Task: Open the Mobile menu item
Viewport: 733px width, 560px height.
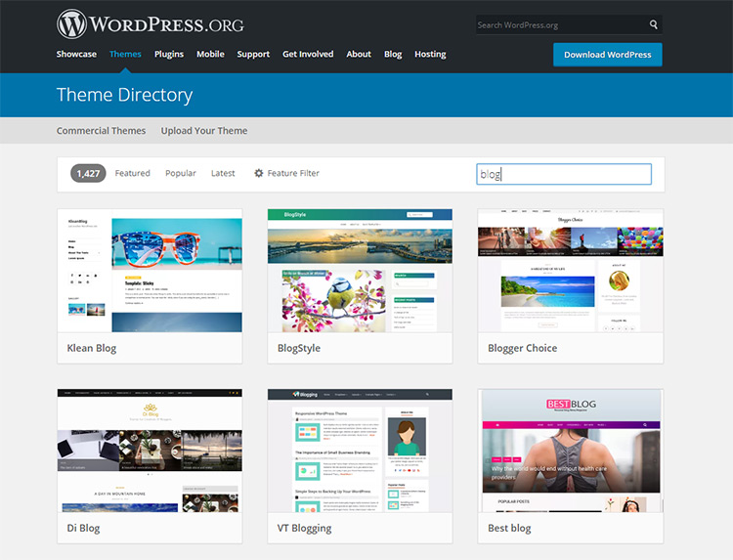Action: (210, 54)
